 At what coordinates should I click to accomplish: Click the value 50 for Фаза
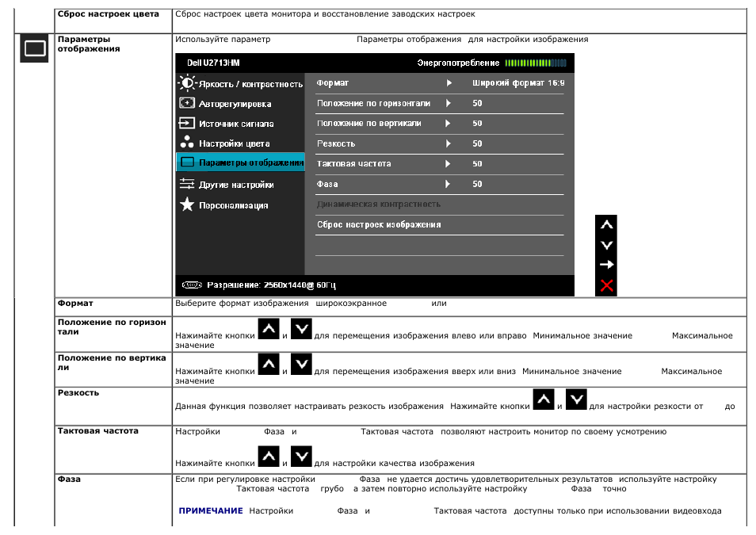477,185
